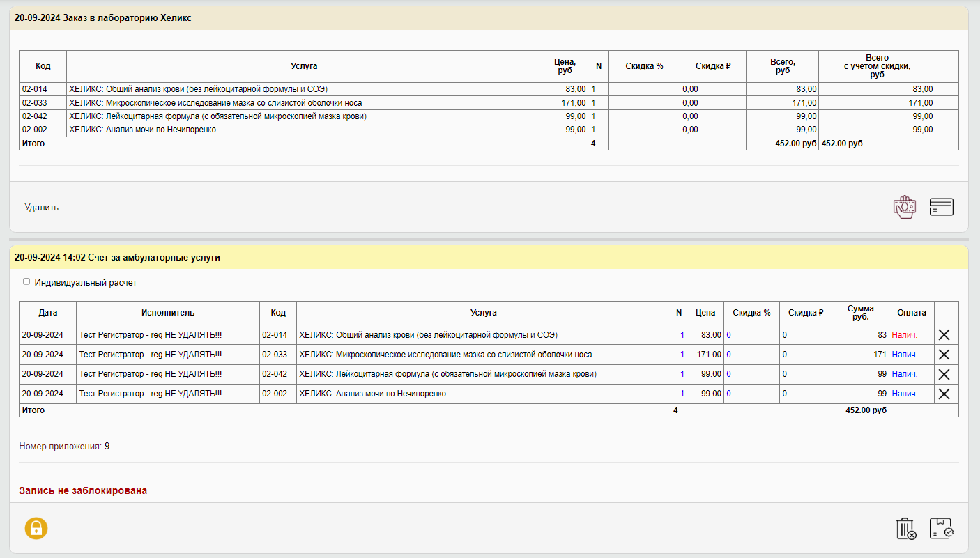Click the 452.00 руб total in invoice table
980x558 pixels.
(866, 410)
